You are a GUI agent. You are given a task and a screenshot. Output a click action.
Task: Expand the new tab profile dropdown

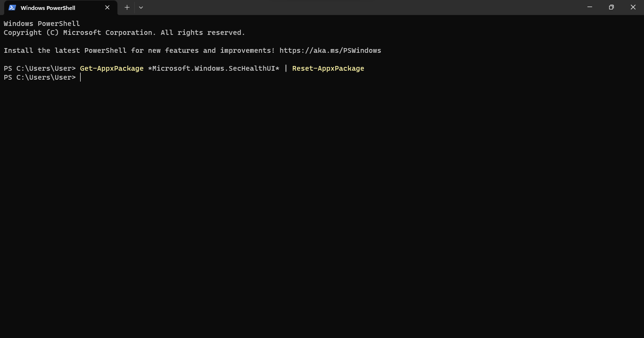pos(141,8)
